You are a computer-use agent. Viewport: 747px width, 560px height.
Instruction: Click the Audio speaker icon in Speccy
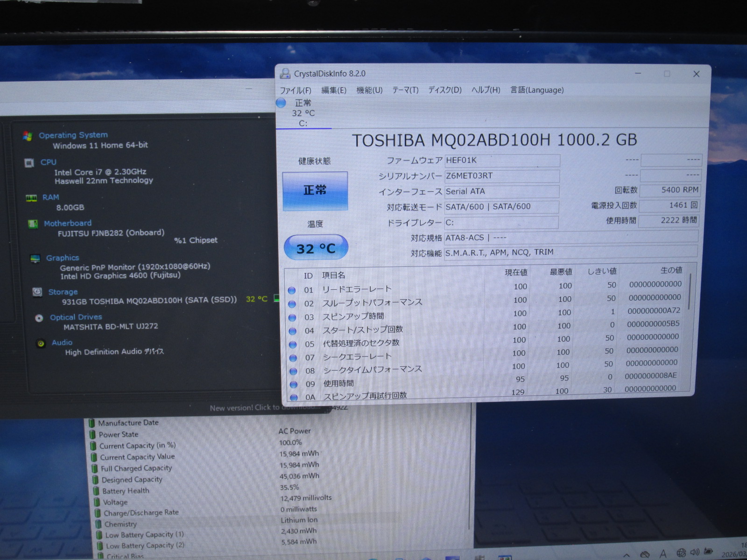41,343
